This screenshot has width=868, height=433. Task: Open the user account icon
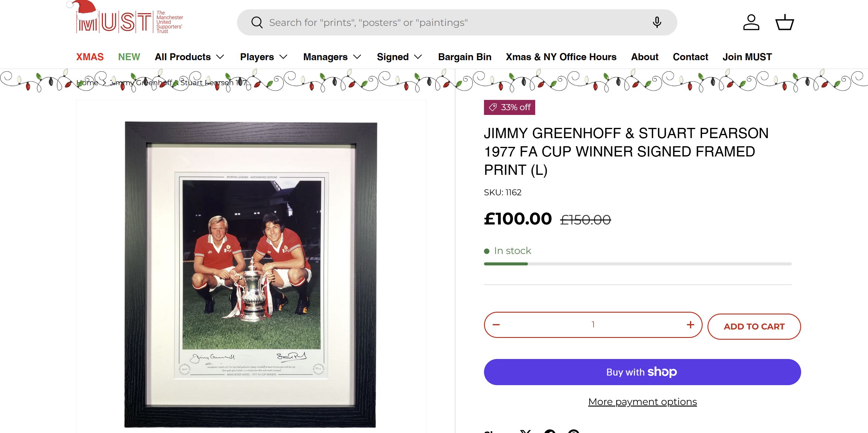(751, 23)
